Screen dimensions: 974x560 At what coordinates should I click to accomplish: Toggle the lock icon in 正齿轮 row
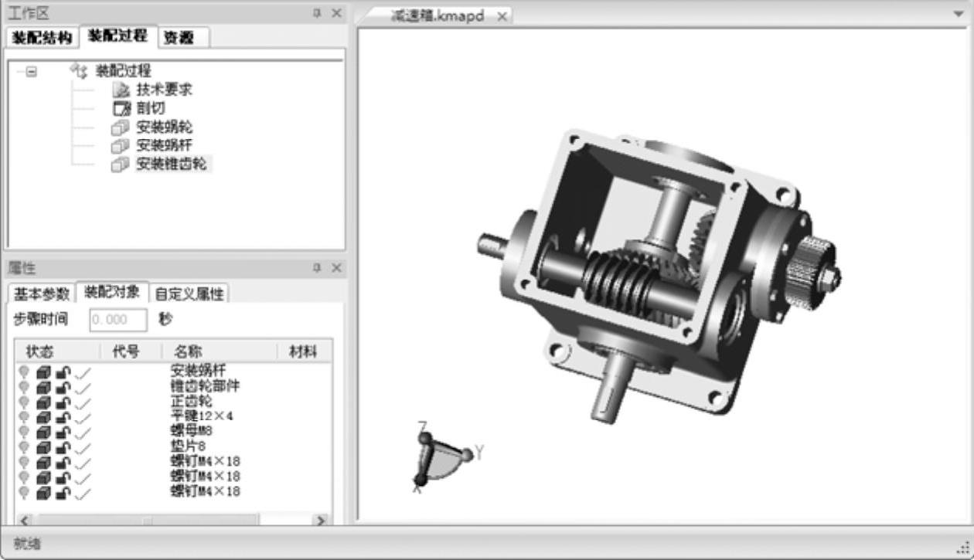tap(63, 402)
